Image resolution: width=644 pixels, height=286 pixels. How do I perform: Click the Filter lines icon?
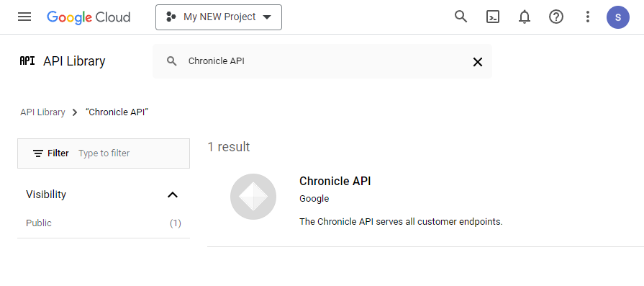coord(38,153)
